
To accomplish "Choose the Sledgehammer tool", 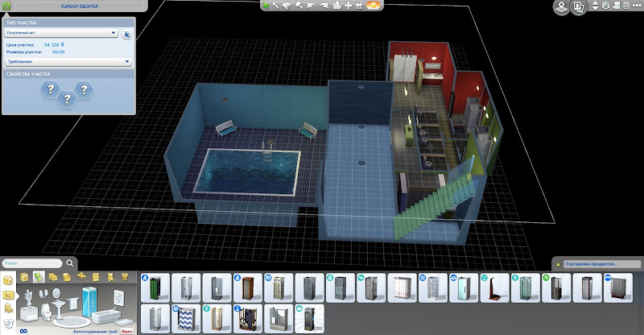I will pos(299,6).
